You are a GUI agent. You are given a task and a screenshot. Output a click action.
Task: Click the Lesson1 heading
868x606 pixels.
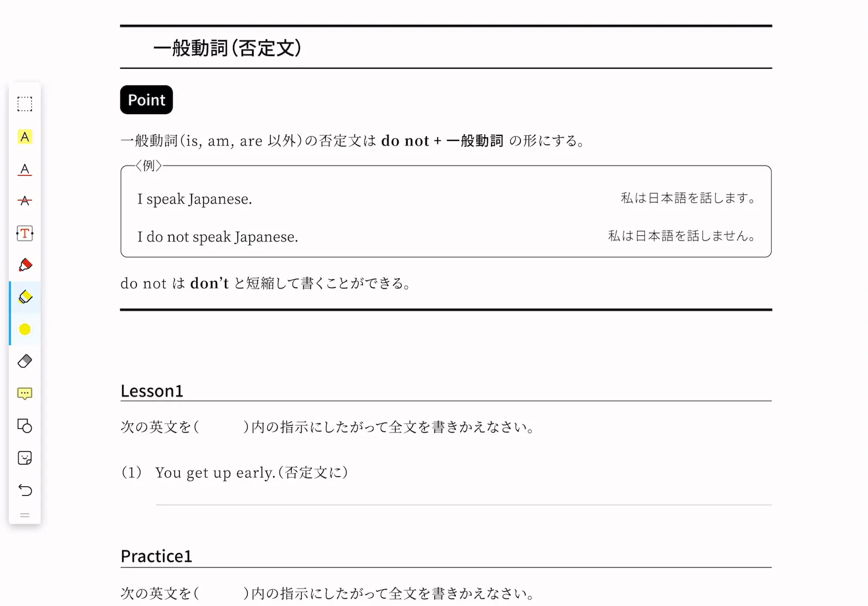pyautogui.click(x=152, y=391)
